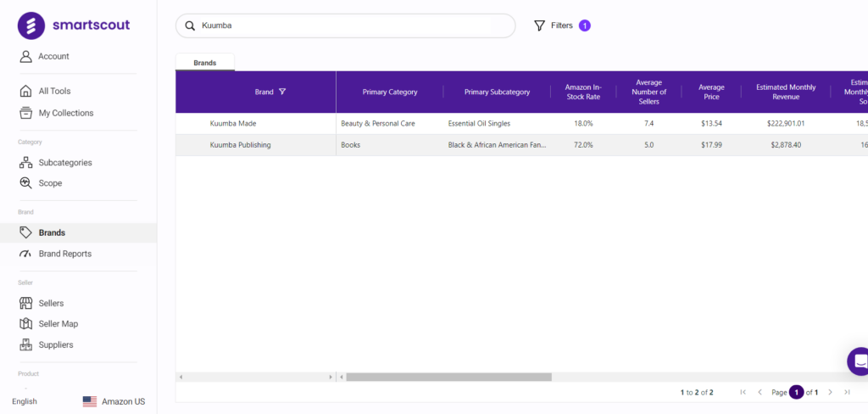Click left arrow of Brand column scrollbar
The width and height of the screenshot is (868, 414).
coord(181,377)
